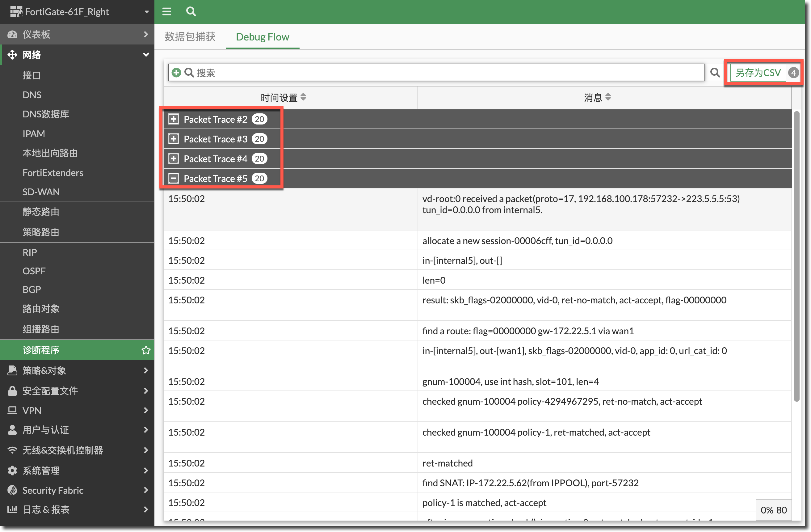The image size is (811, 532).
Task: Expand Packet Trace #2 group
Action: pyautogui.click(x=174, y=119)
